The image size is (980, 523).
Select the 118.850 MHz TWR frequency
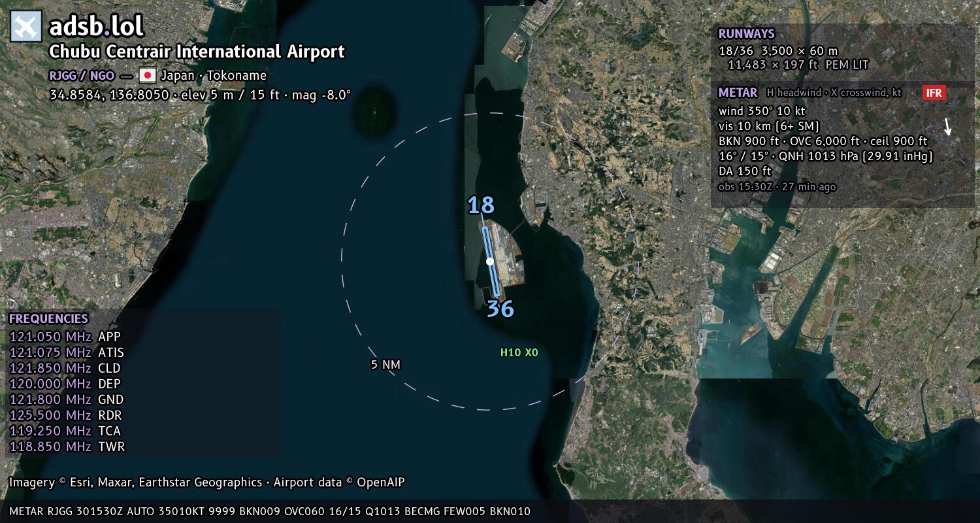coord(67,447)
